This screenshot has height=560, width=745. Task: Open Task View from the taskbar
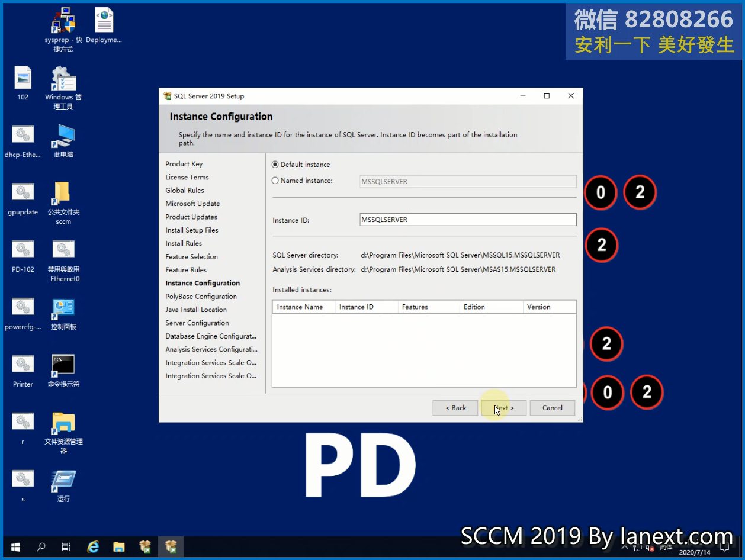click(66, 547)
